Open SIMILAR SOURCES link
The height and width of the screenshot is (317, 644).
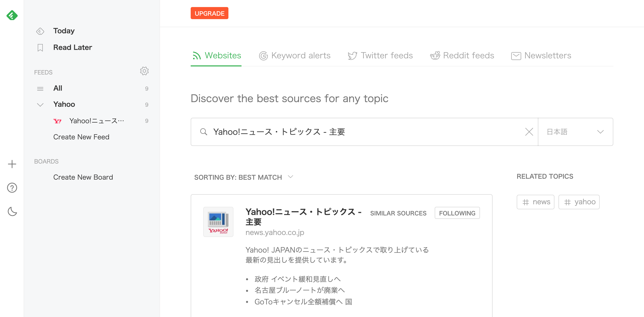pyautogui.click(x=398, y=213)
